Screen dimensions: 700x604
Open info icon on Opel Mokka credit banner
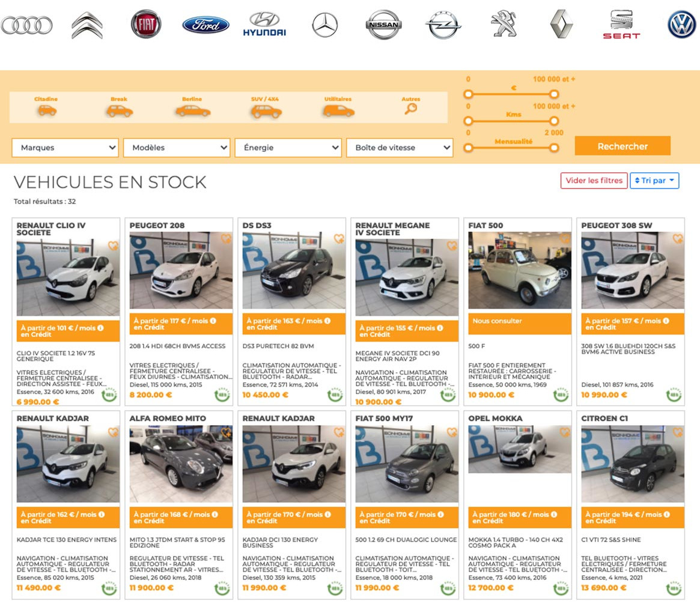(x=554, y=515)
